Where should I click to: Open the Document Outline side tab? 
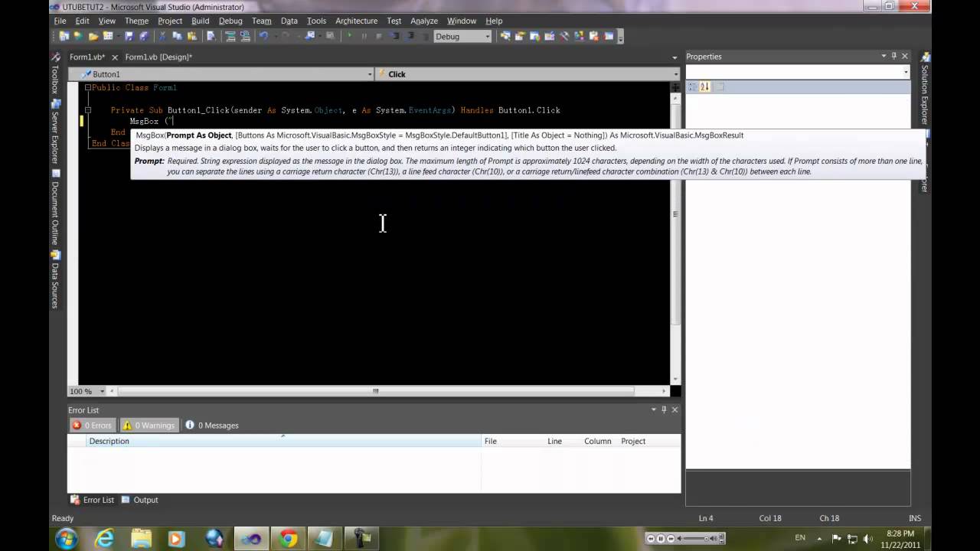(x=55, y=207)
